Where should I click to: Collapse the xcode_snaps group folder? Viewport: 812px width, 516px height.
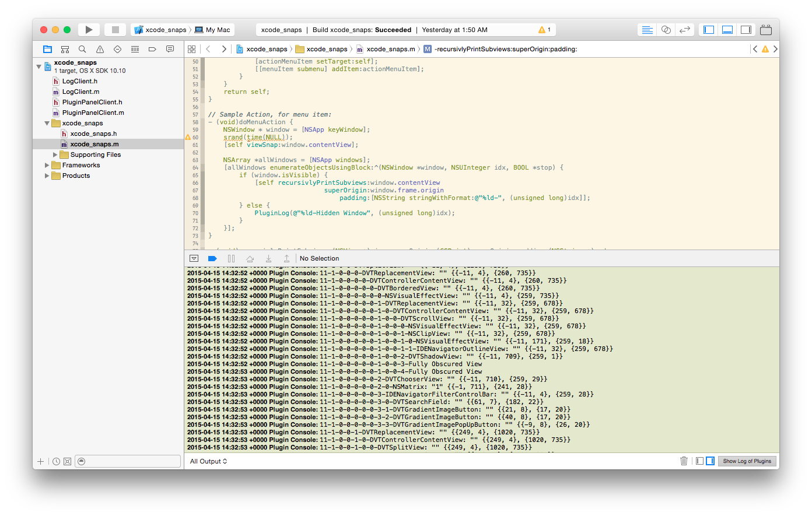[47, 123]
